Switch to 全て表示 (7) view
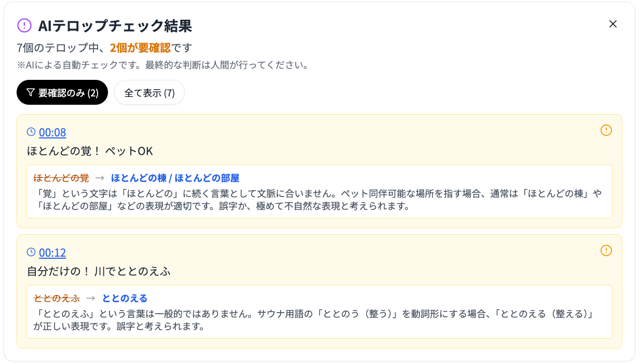 (x=149, y=92)
